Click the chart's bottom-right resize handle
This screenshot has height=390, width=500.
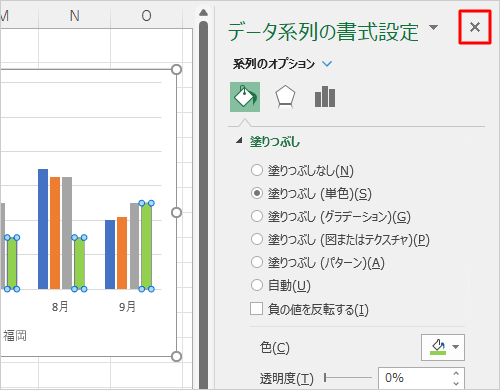(x=176, y=356)
